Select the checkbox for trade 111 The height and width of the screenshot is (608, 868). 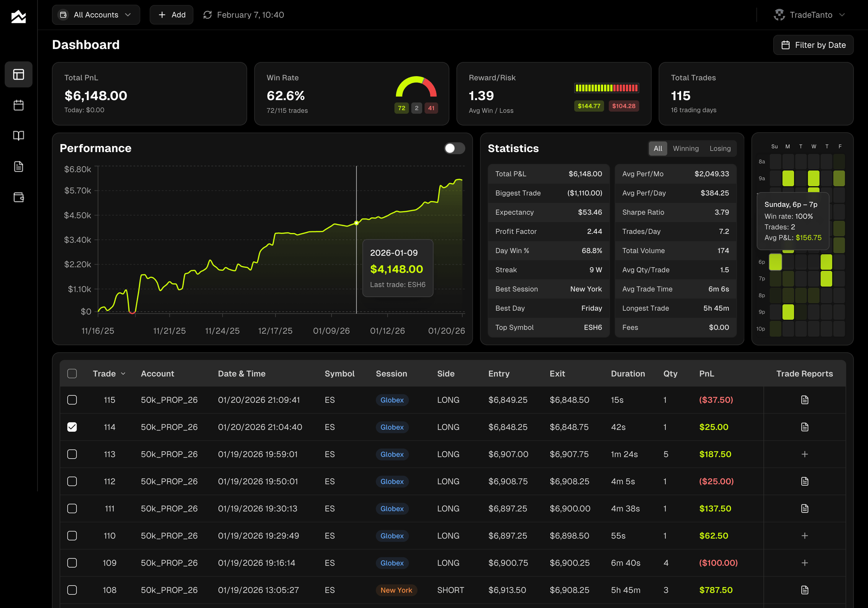coord(72,508)
